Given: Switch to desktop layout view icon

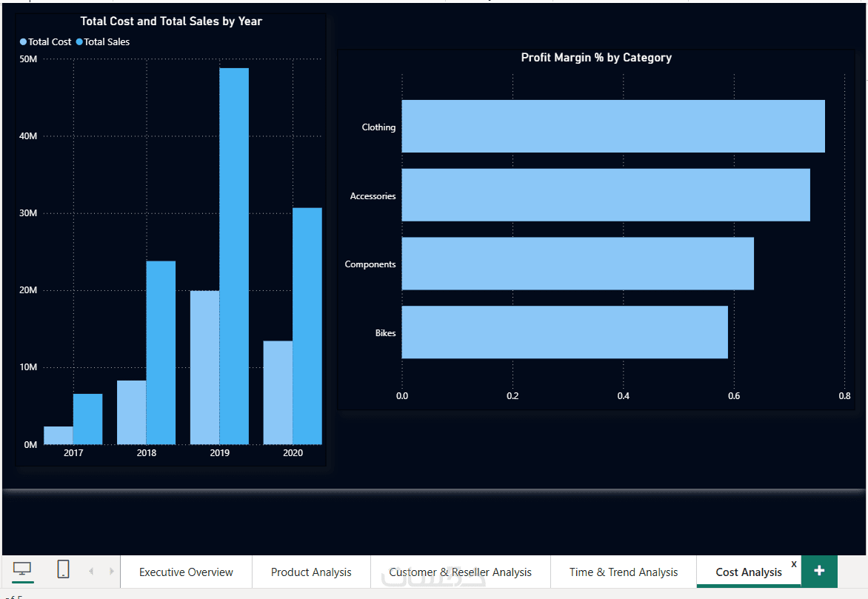Looking at the screenshot, I should pos(22,569).
